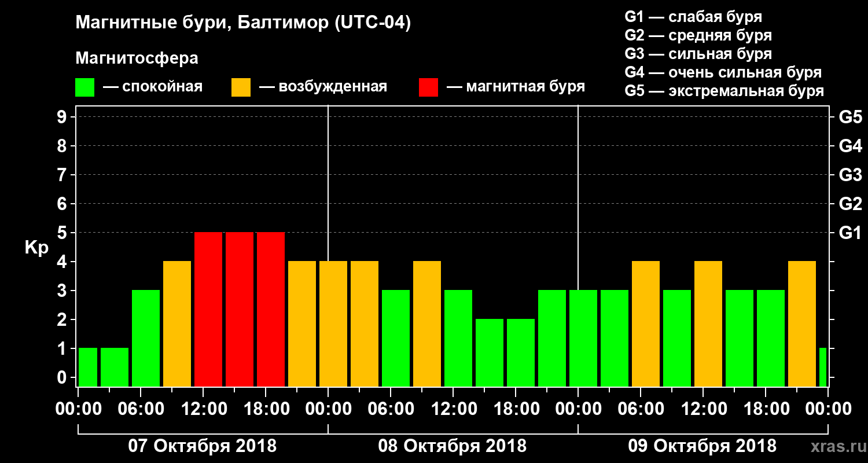868x463 pixels.
Task: Click the red bar starting 12:00 on 07 October
Action: (x=208, y=309)
